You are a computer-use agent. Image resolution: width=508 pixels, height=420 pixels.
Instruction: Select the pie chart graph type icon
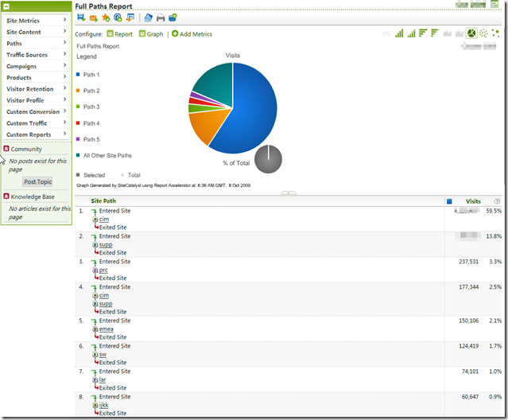tap(471, 33)
